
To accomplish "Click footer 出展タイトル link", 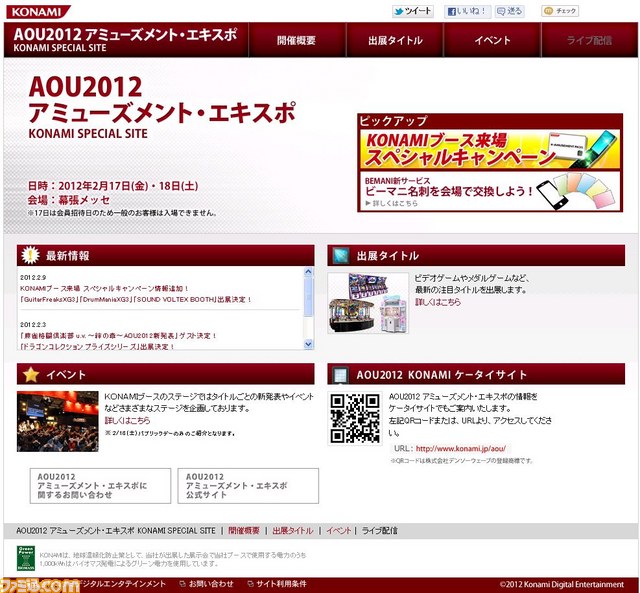I will click(293, 531).
